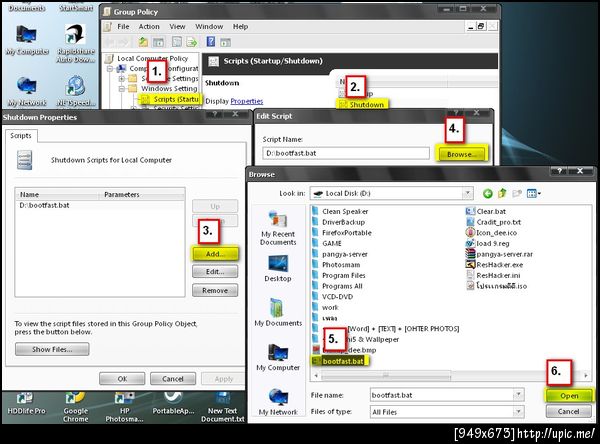This screenshot has height=444, width=600.
Task: Select Icon_dee.ico file
Action: 492,232
